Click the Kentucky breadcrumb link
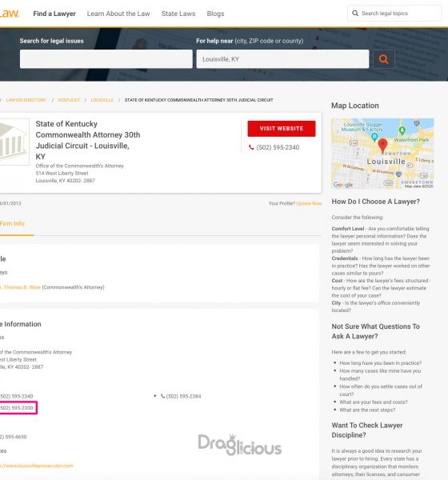 pos(69,100)
